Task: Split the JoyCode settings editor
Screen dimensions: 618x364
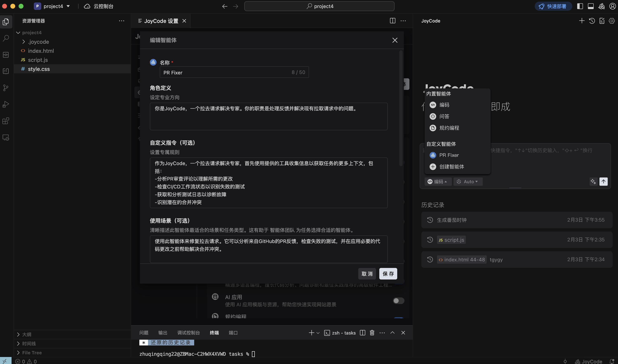Action: (x=392, y=21)
